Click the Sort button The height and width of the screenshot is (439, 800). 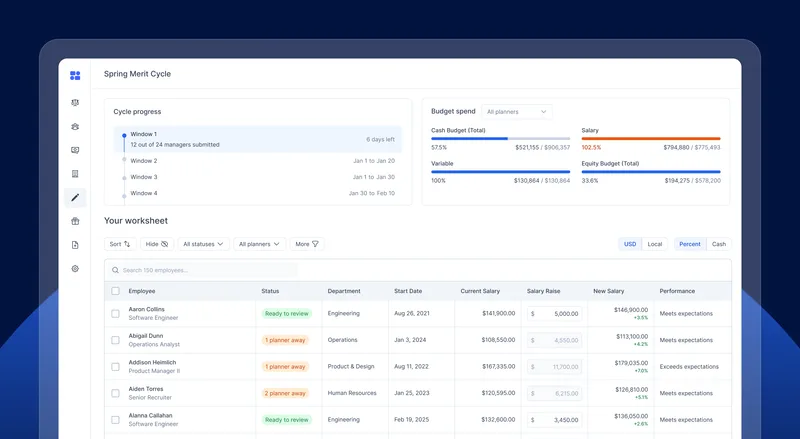click(x=120, y=244)
